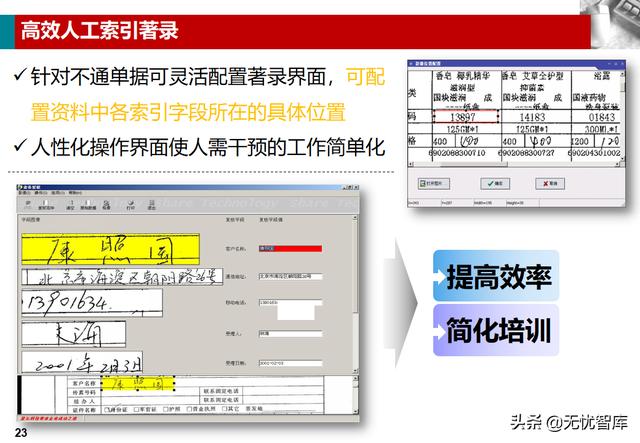Click the vertical scrollbar in the config dialog
The width and height of the screenshot is (640, 443).
622,116
